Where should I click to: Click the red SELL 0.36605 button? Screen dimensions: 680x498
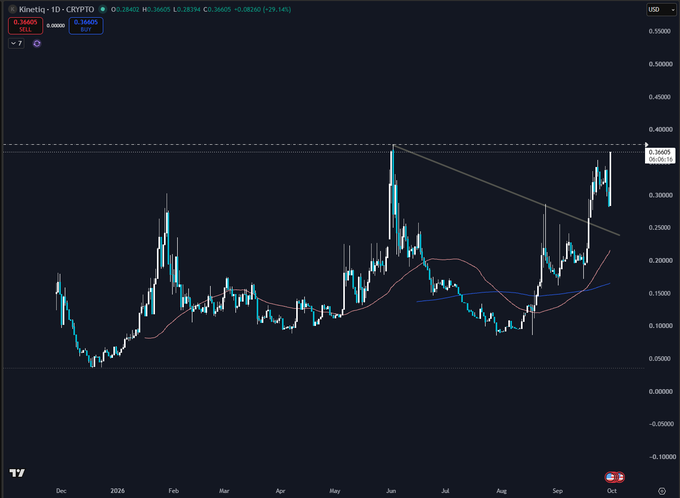[x=25, y=26]
